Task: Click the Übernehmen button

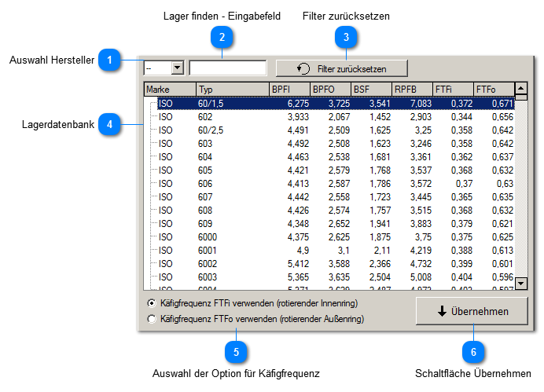Action: pyautogui.click(x=472, y=311)
